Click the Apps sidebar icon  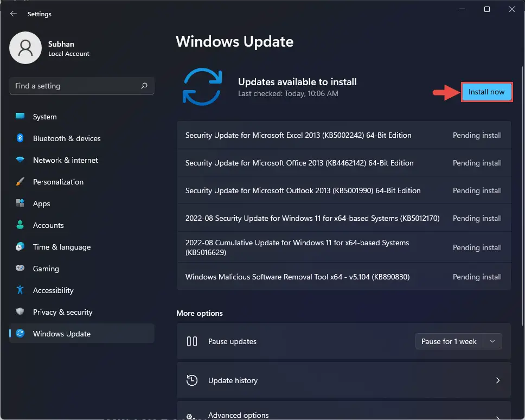pyautogui.click(x=20, y=203)
